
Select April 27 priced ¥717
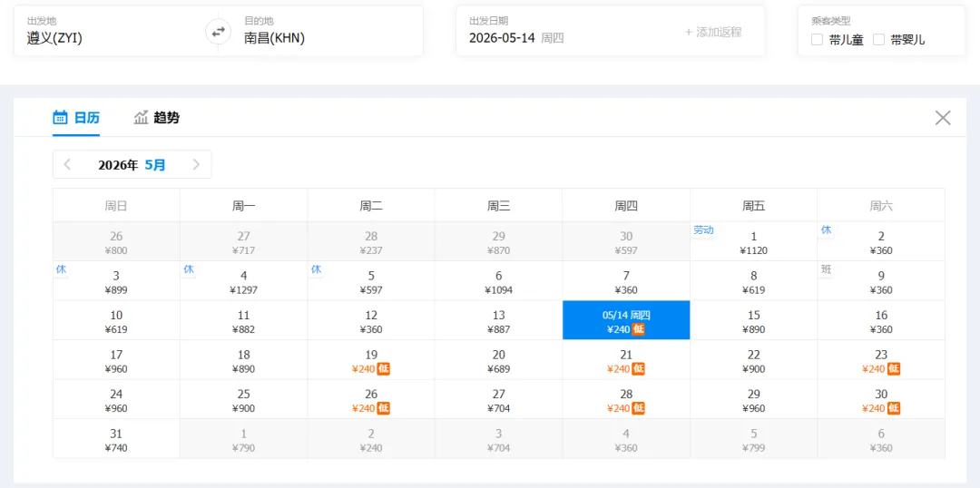[x=244, y=242]
